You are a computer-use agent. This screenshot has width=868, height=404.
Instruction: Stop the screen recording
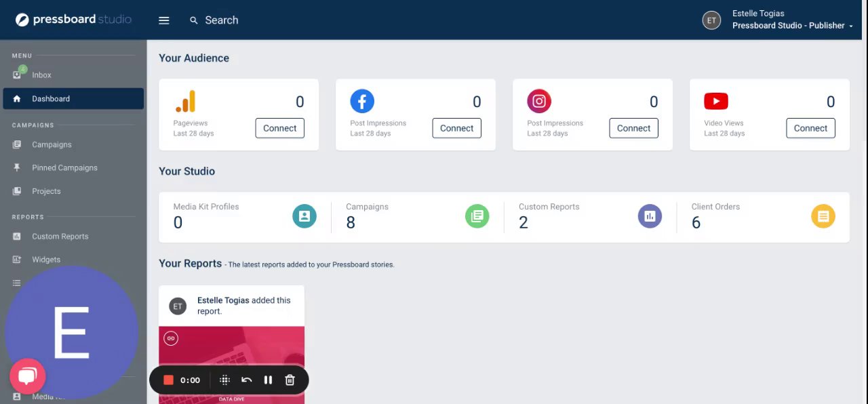point(169,380)
